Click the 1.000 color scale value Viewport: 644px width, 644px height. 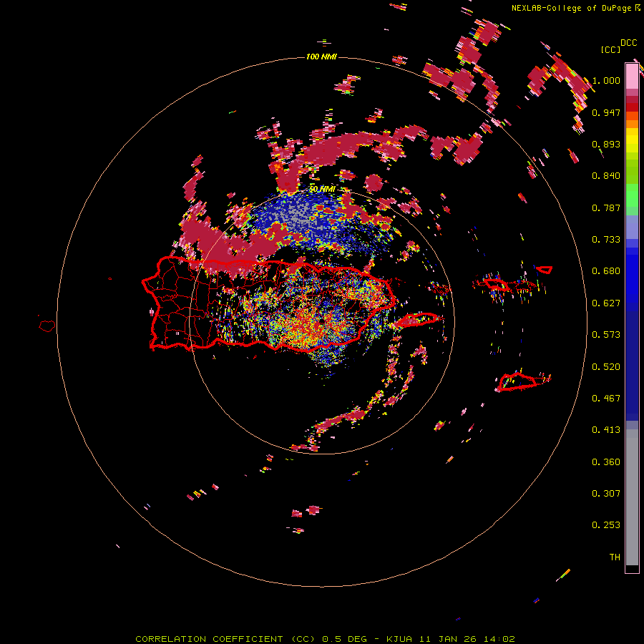click(x=606, y=80)
